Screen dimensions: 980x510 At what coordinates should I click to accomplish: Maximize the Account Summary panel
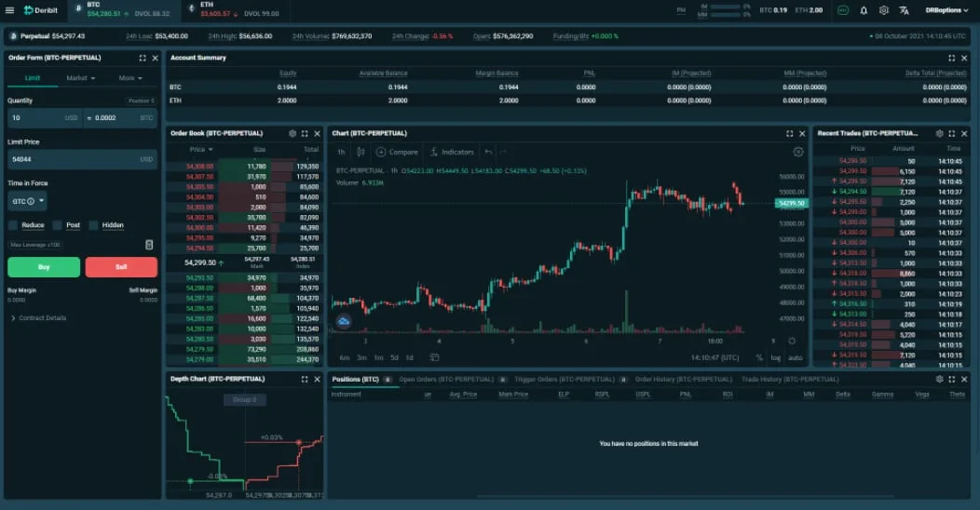[x=951, y=58]
